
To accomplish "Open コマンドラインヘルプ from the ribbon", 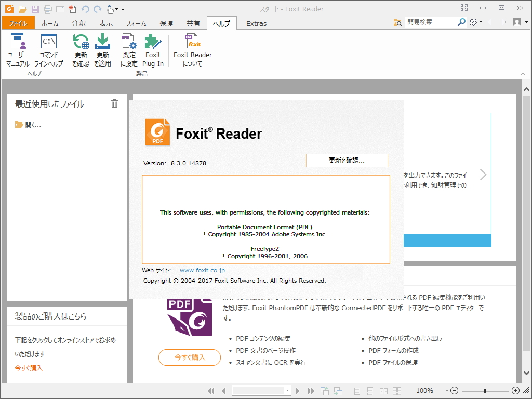I will (x=48, y=49).
